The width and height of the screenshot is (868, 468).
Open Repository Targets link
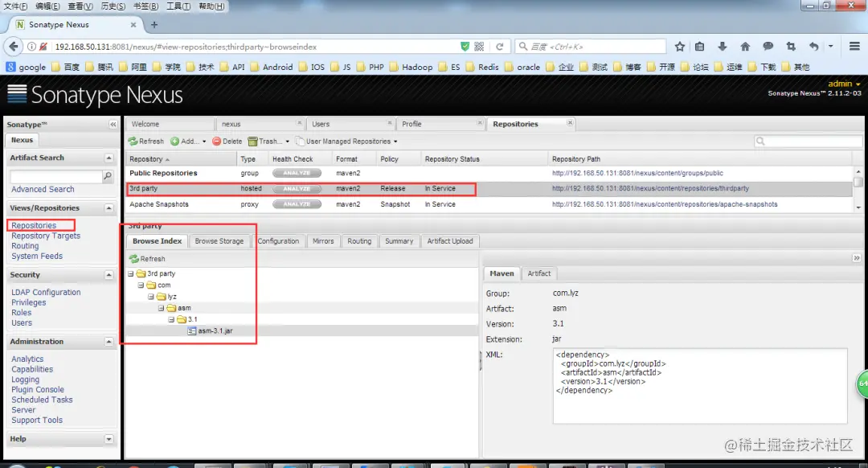pos(46,236)
